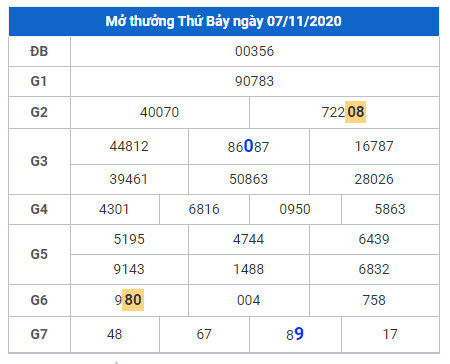Click the blue 0 in 86087
This screenshot has width=450, height=364.
coord(249,146)
